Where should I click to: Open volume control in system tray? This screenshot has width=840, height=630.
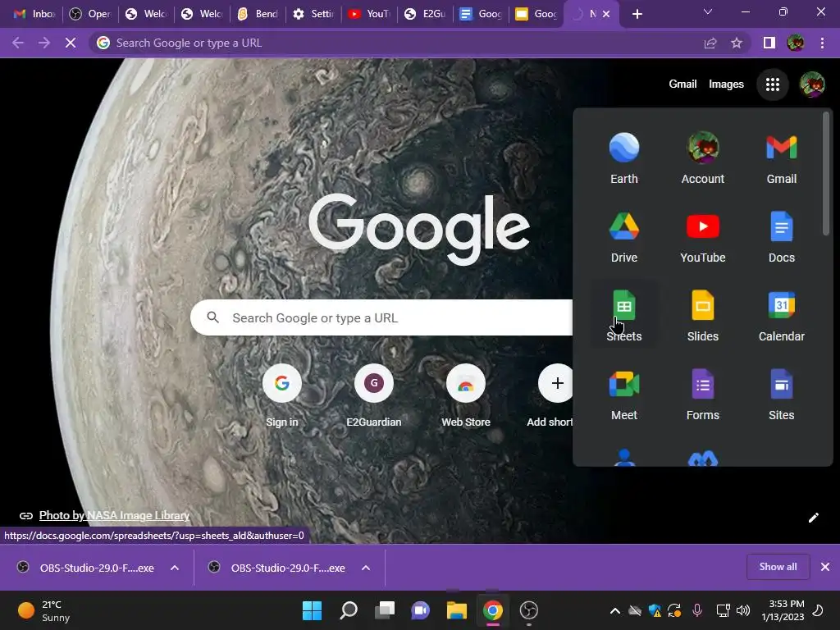click(x=743, y=610)
